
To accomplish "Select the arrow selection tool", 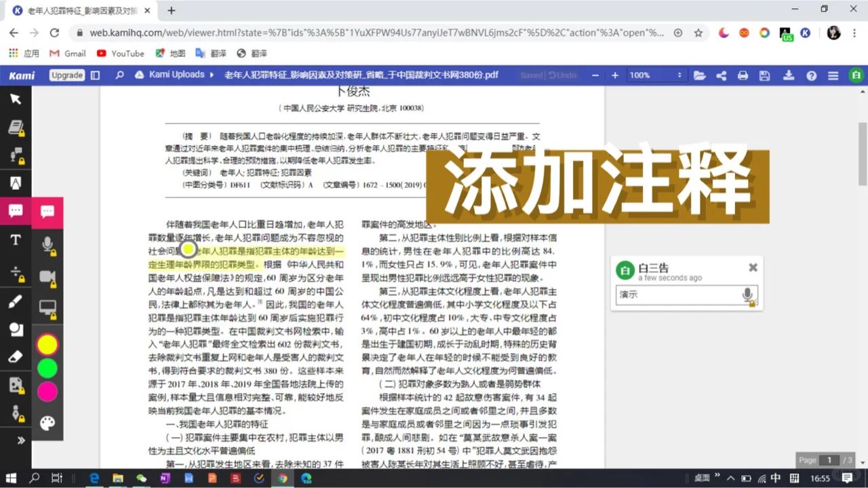I will point(16,99).
